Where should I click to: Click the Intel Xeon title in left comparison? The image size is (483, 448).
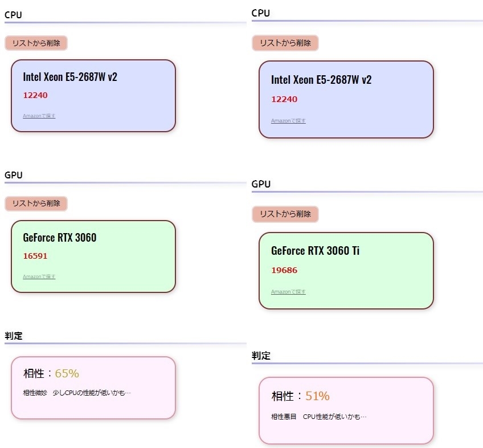(70, 77)
